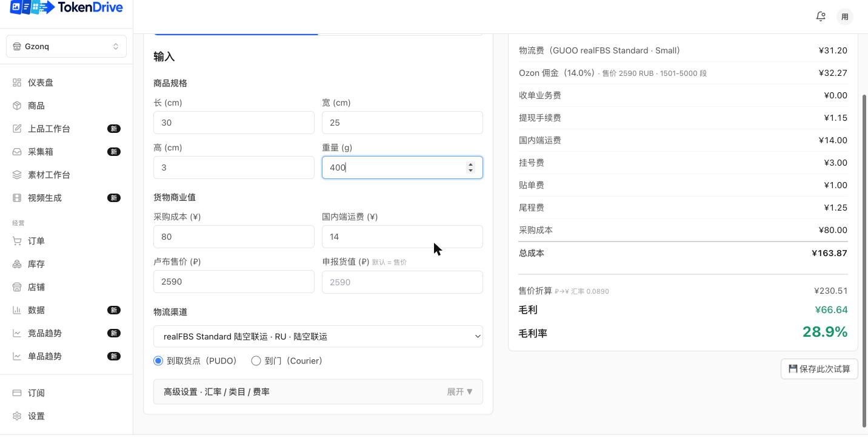This screenshot has width=868, height=446.
Task: Click the 店铺 store icon
Action: pos(17,287)
